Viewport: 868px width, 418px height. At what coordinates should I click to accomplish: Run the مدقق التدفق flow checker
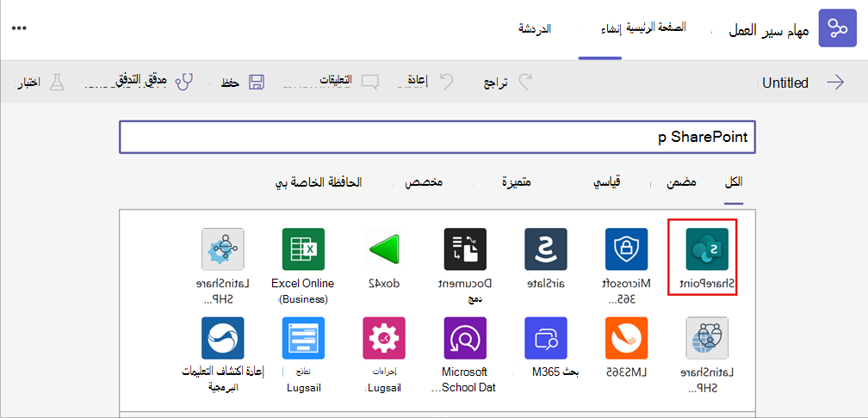pos(155,81)
